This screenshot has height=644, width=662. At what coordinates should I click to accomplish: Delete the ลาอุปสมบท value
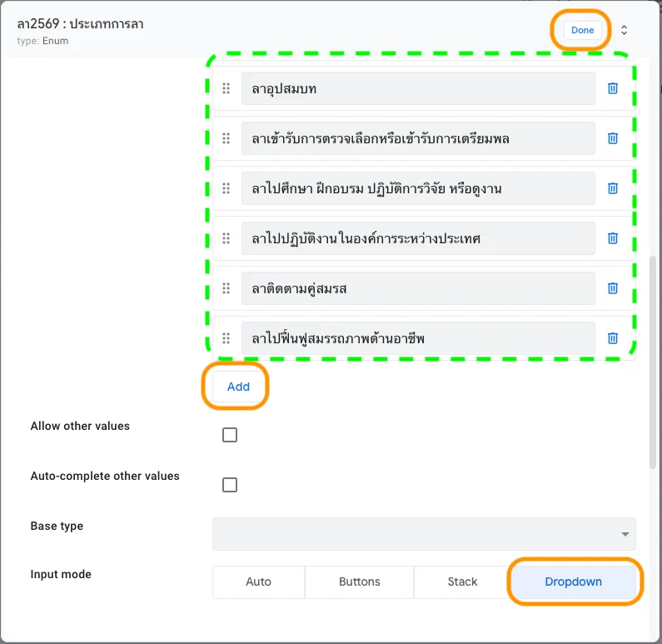click(x=613, y=88)
